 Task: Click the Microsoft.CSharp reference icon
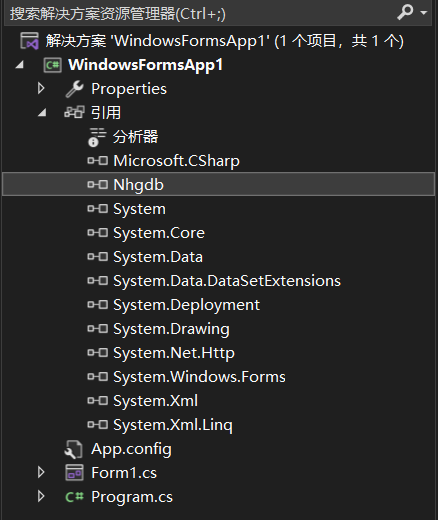click(98, 161)
